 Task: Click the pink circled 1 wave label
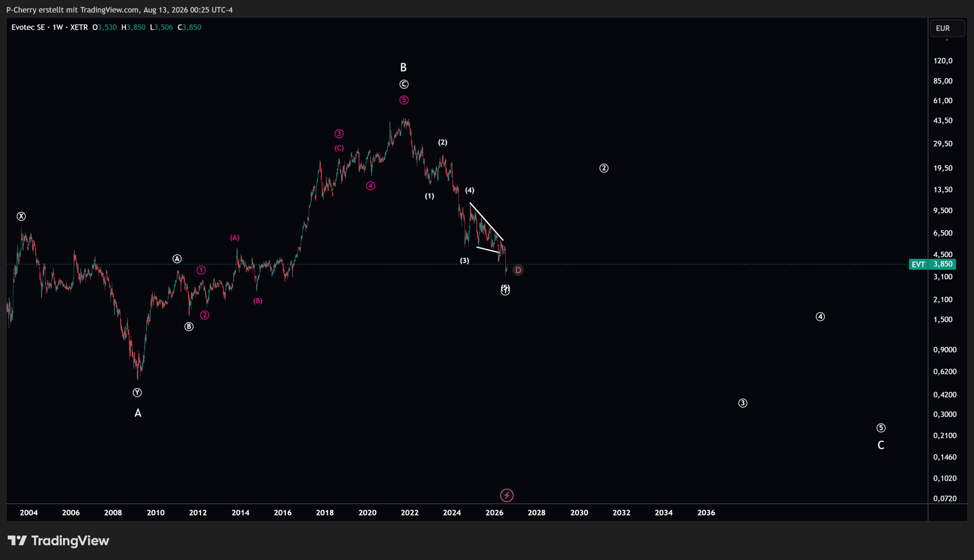point(201,270)
